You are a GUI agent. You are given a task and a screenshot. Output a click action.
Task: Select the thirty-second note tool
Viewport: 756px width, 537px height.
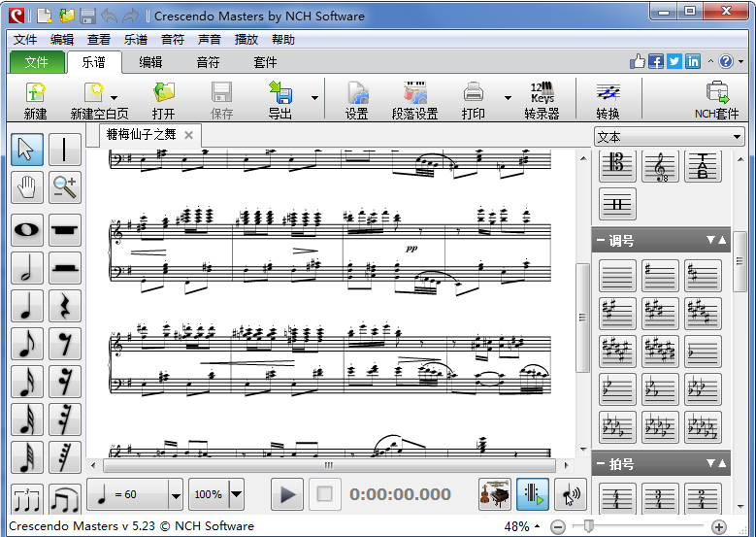(x=27, y=420)
